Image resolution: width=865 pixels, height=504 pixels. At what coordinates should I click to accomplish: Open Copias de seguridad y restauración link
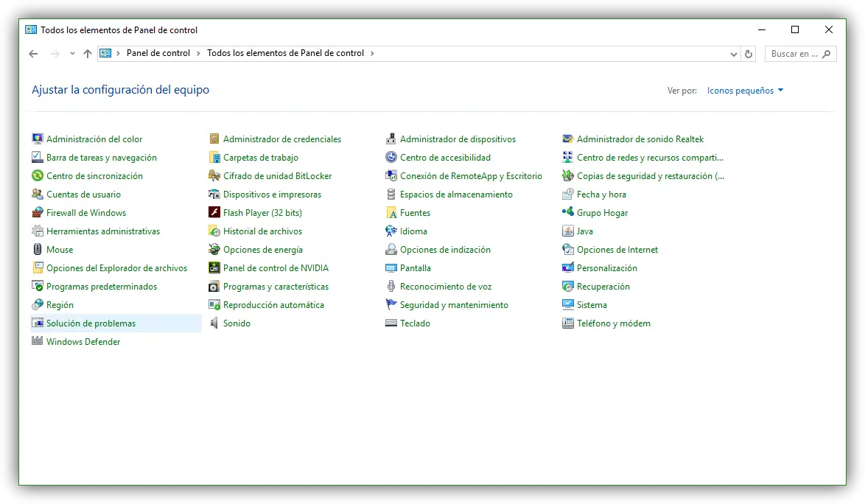point(651,176)
